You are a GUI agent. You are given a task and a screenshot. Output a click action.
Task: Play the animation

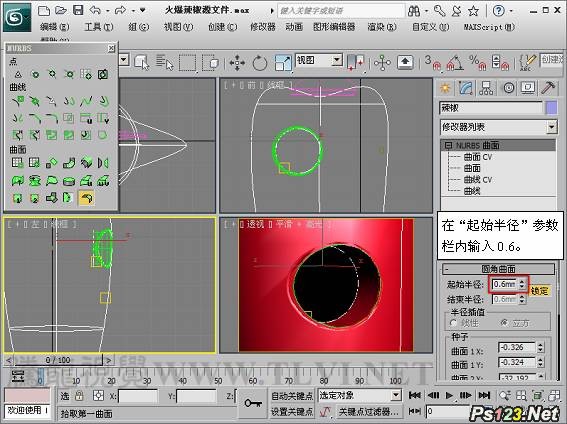pos(449,395)
